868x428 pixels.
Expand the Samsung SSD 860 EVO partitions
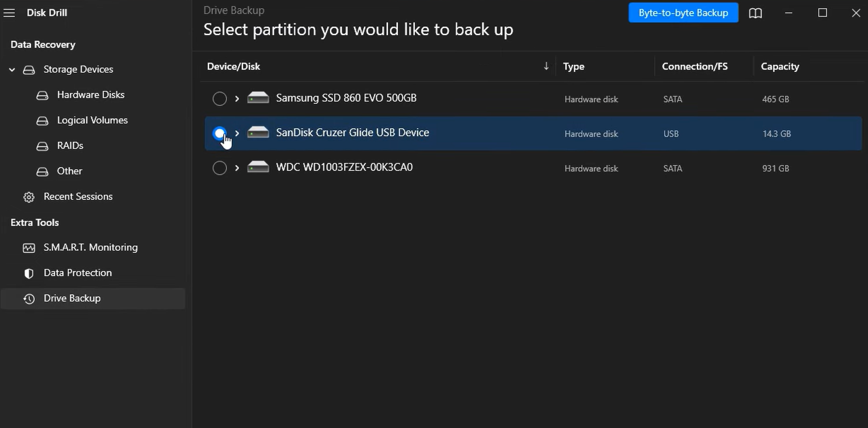click(x=237, y=99)
